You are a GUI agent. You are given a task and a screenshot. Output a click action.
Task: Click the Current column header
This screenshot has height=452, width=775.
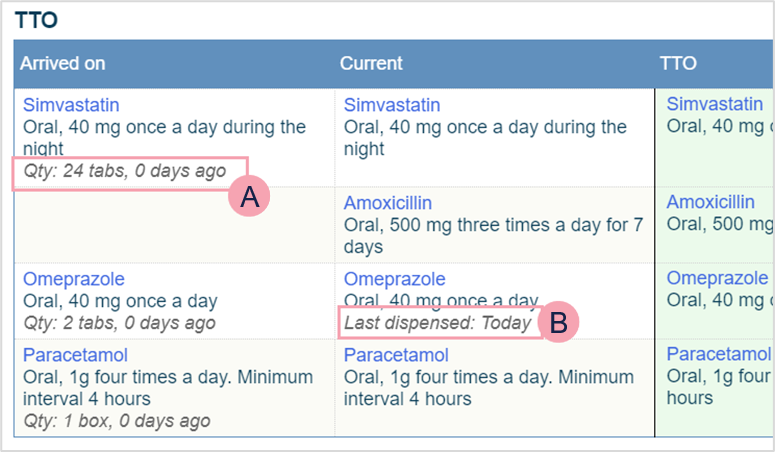(371, 63)
